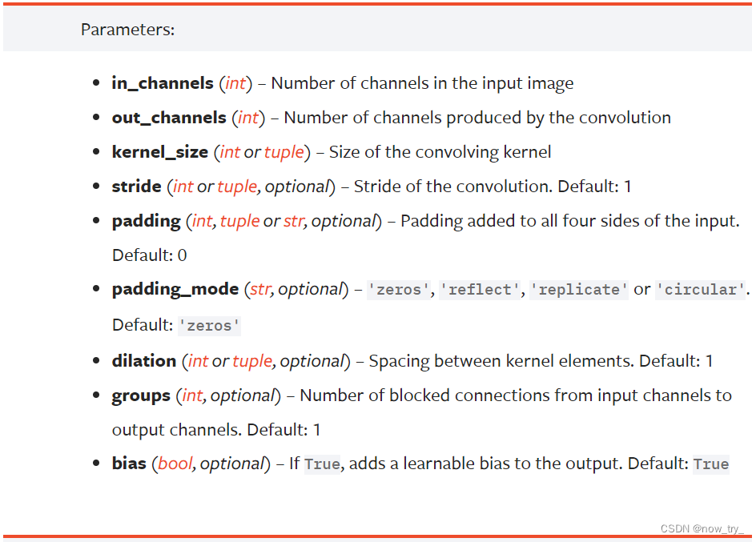Click the tuple link in padding parameter
This screenshot has height=542, width=756.
pos(240,221)
